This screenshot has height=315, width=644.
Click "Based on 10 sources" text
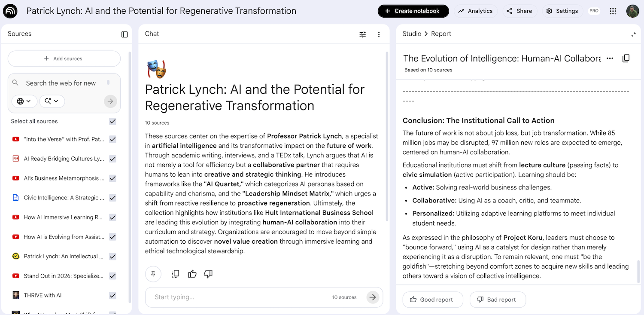coord(428,70)
